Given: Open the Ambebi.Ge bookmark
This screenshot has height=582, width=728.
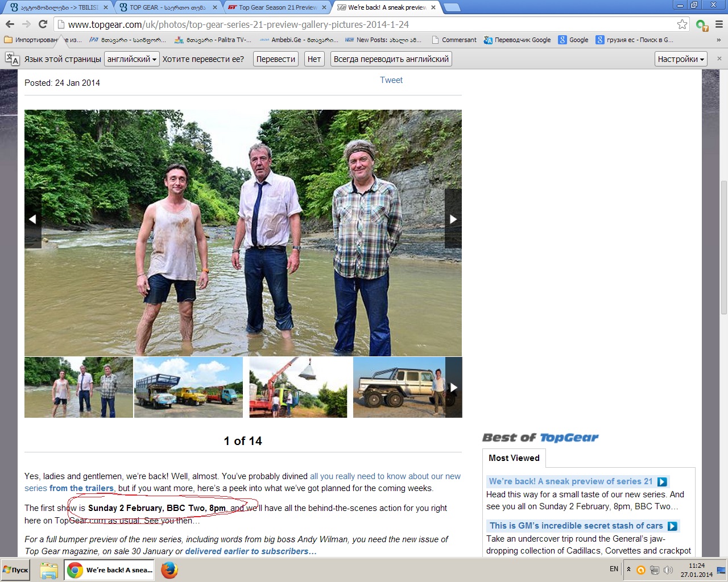Looking at the screenshot, I should pos(299,40).
